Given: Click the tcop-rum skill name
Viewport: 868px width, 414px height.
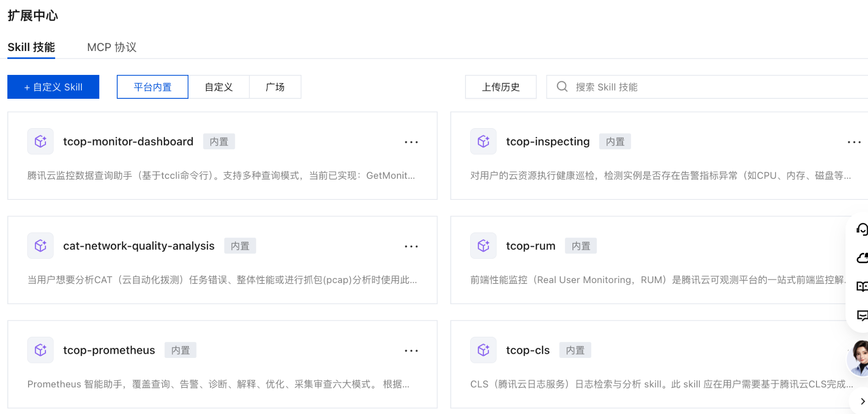Looking at the screenshot, I should pyautogui.click(x=531, y=246).
